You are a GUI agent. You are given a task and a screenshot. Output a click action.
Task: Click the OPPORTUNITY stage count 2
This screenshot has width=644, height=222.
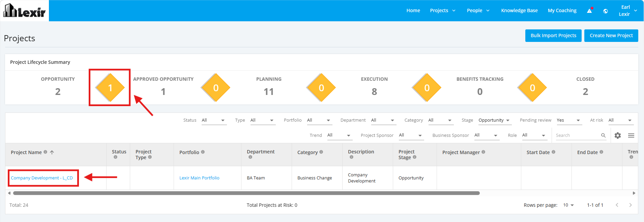coord(58,92)
